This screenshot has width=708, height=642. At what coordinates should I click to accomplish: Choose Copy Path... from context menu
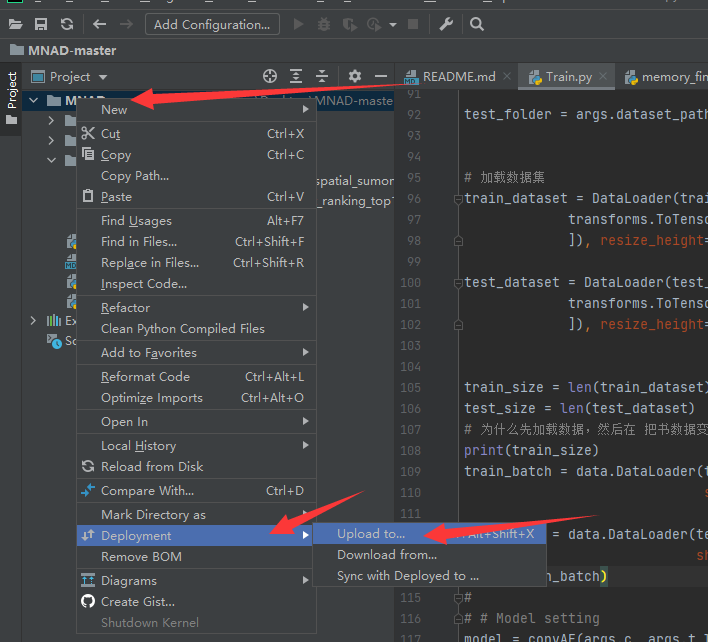(x=196, y=176)
